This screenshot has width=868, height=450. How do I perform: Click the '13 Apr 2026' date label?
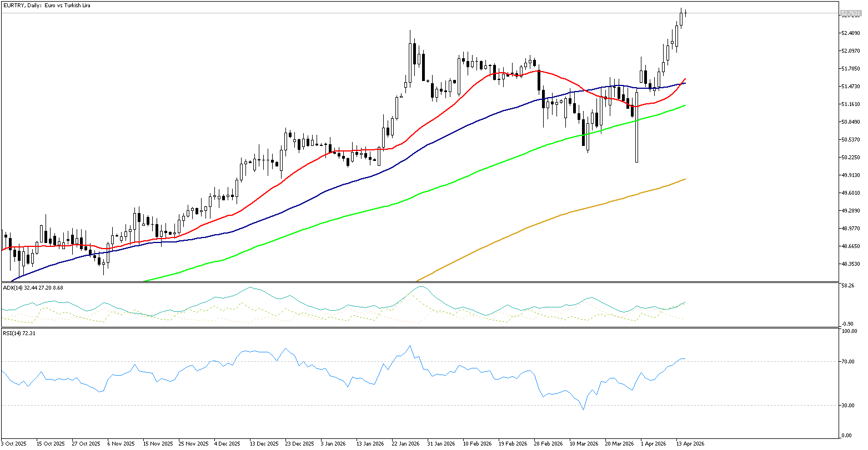pos(691,444)
